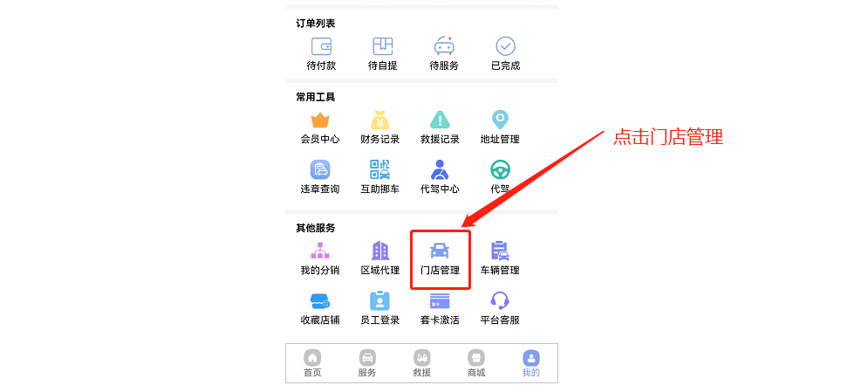Open the 待服务 pending service orders icon

[444, 46]
